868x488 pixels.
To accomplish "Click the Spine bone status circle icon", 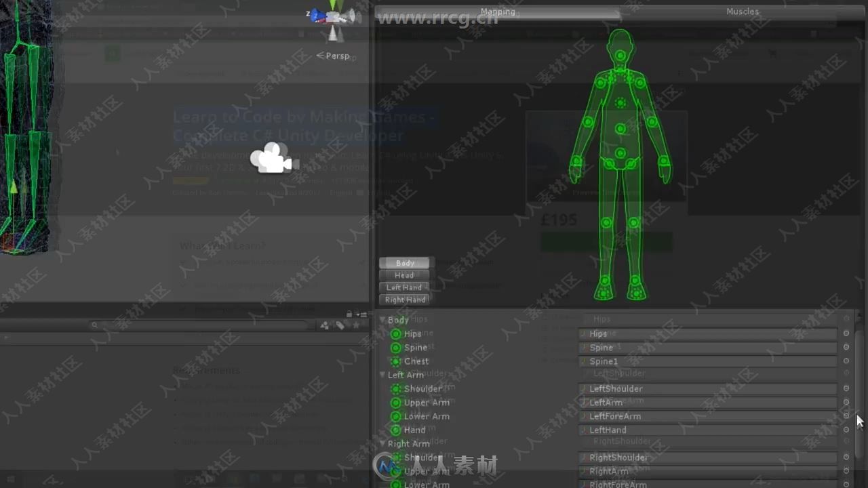I will tap(396, 348).
